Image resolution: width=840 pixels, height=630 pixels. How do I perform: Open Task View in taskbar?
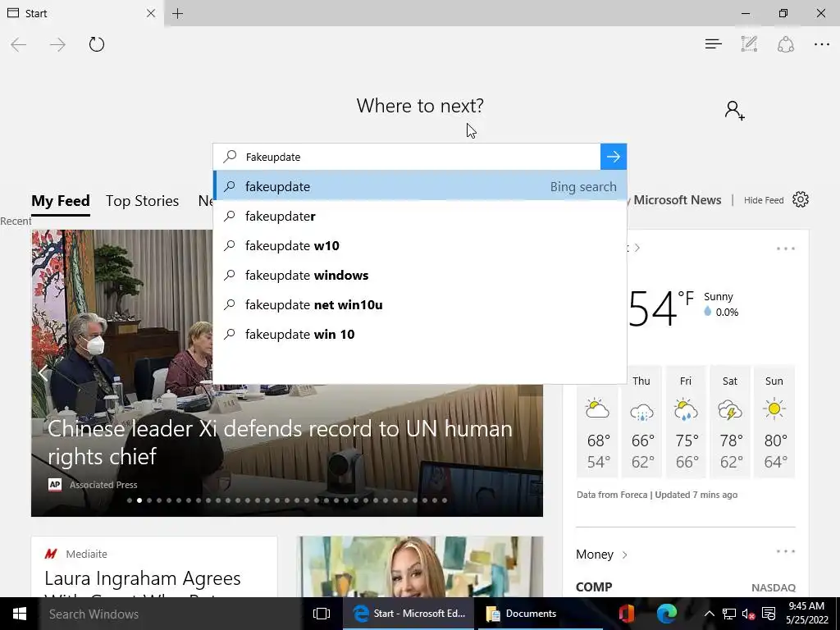[x=322, y=614]
